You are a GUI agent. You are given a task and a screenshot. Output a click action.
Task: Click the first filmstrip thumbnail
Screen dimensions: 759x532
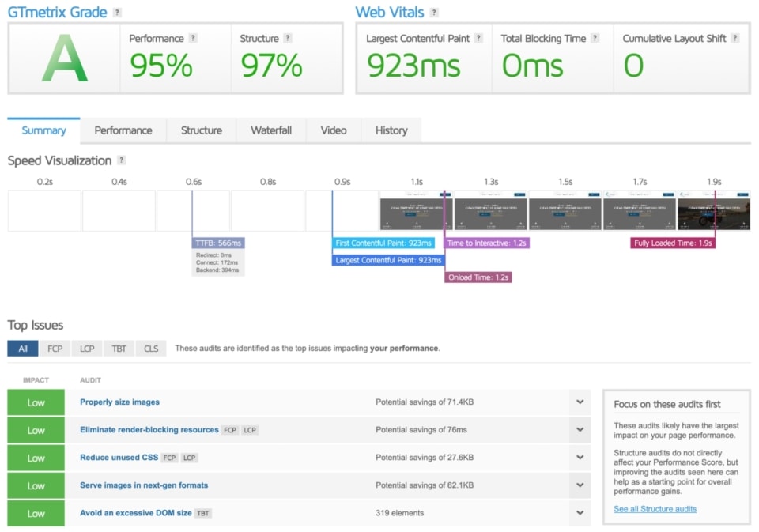click(417, 209)
